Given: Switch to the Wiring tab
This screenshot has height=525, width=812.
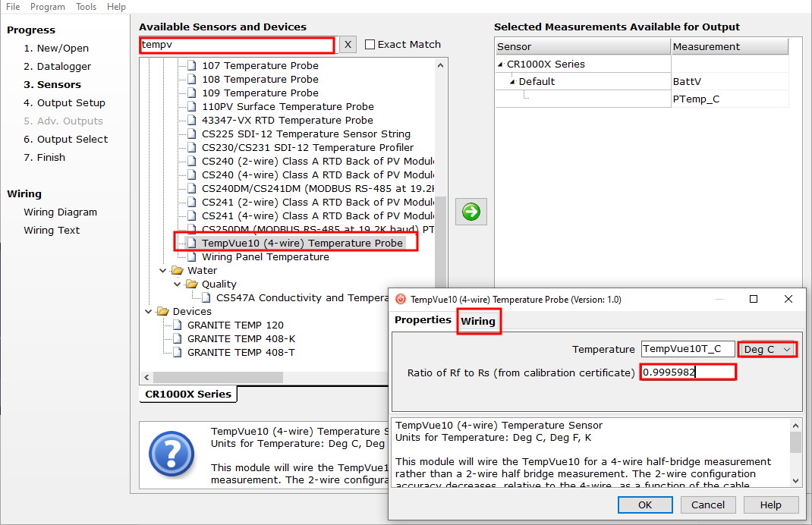Looking at the screenshot, I should (x=478, y=321).
